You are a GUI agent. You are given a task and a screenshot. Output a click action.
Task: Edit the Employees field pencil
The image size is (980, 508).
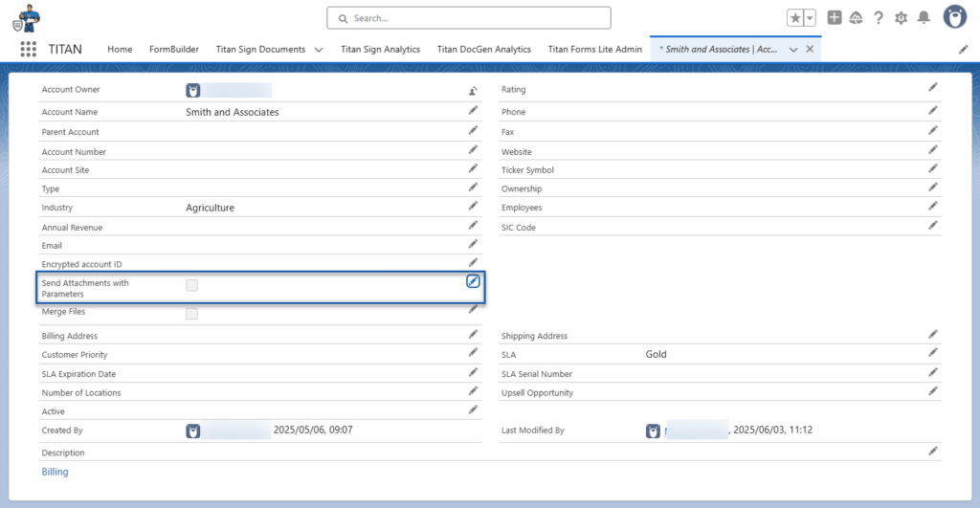click(932, 207)
